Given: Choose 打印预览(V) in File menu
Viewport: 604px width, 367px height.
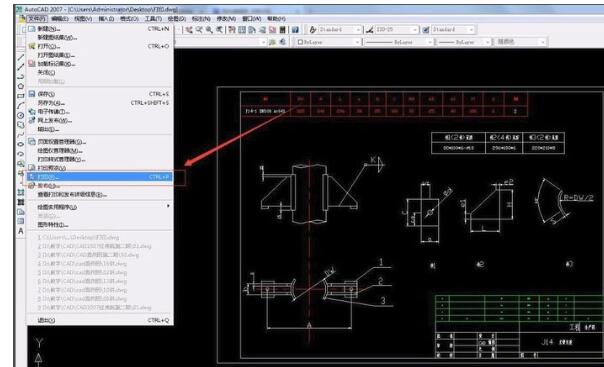Looking at the screenshot, I should pyautogui.click(x=99, y=168).
